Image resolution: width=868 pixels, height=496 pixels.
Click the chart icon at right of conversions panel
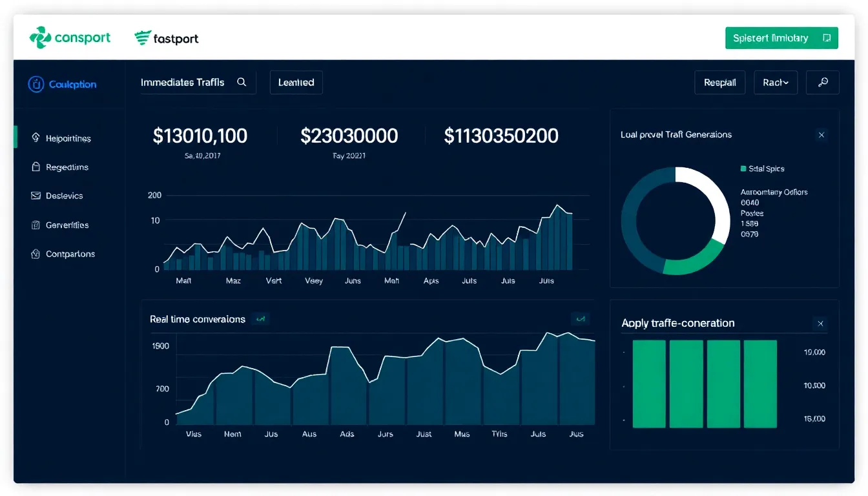[580, 318]
